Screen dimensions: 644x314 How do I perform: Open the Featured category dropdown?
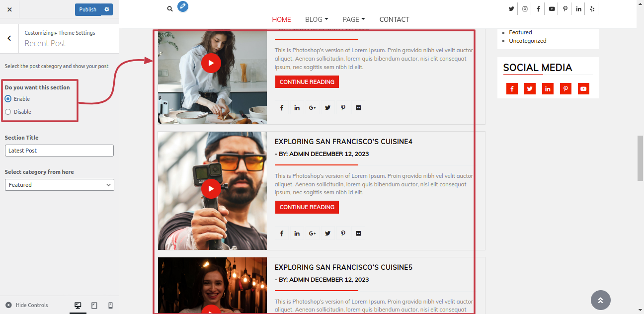[x=60, y=185]
